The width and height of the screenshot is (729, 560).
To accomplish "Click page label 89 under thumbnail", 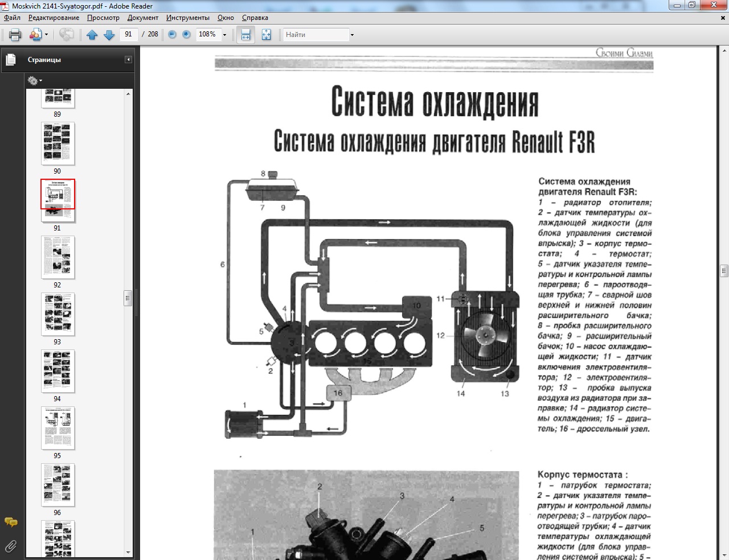I will [57, 114].
